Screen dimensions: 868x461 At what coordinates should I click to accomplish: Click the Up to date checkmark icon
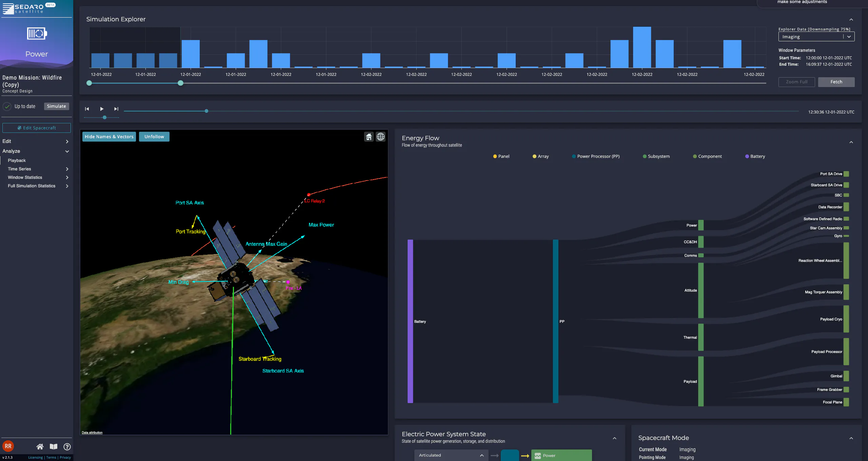[x=7, y=106]
